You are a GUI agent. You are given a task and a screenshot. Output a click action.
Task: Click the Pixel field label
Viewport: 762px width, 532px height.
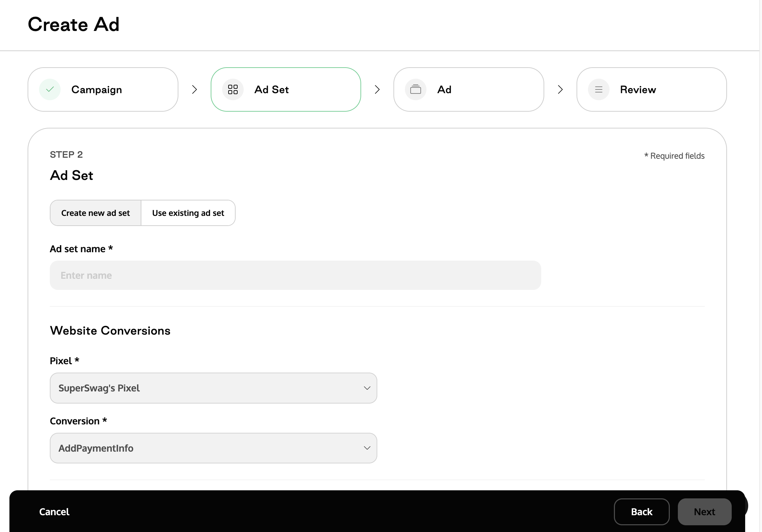65,361
